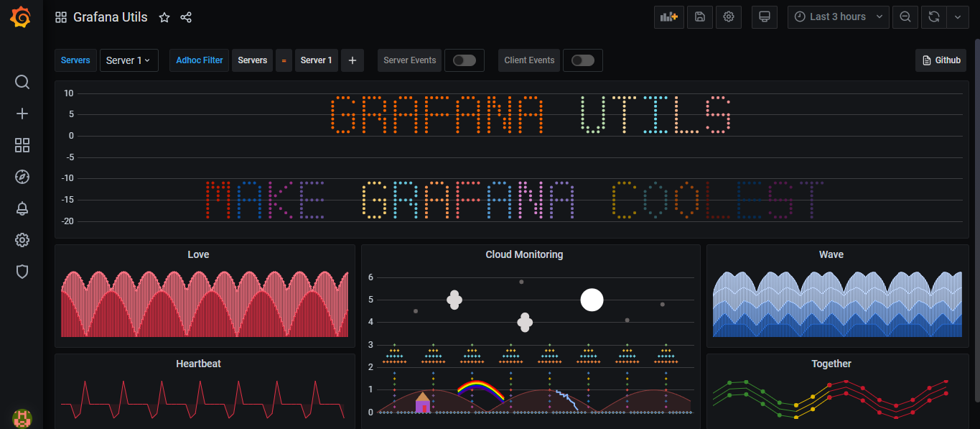This screenshot has width=980, height=429.
Task: Refresh the dashboard
Action: tap(934, 17)
